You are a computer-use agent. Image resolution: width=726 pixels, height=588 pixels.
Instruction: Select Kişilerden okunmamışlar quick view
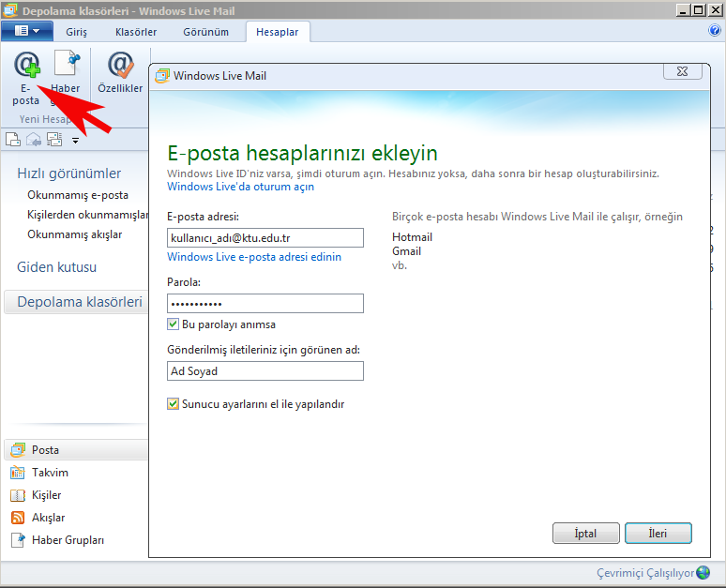(x=87, y=215)
